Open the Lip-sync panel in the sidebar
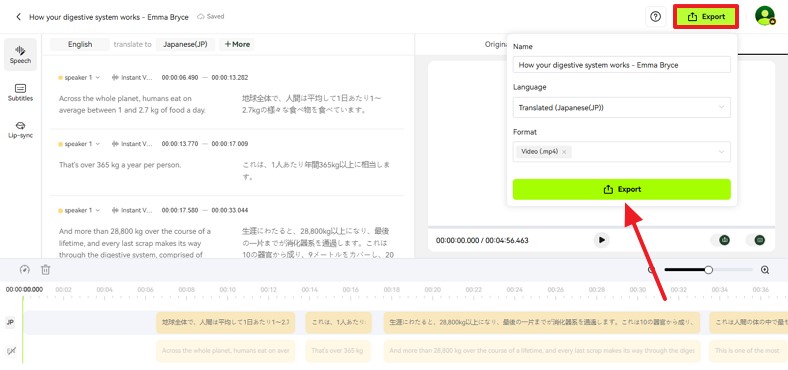The width and height of the screenshot is (788, 370). [20, 130]
